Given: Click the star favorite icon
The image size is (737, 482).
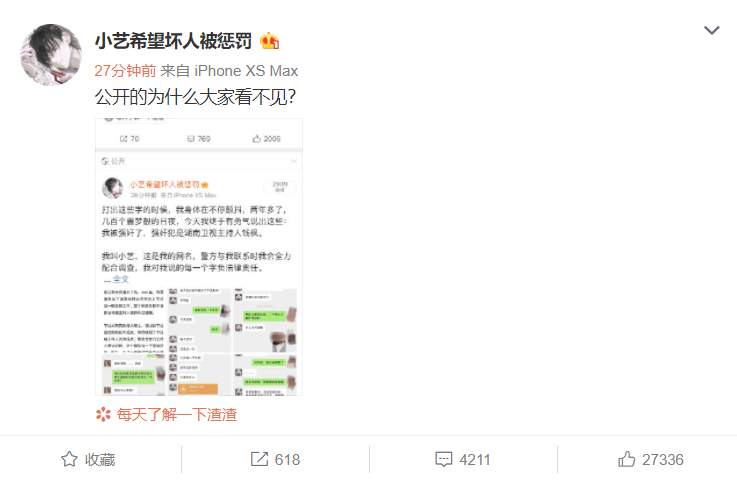Looking at the screenshot, I should pyautogui.click(x=69, y=459).
